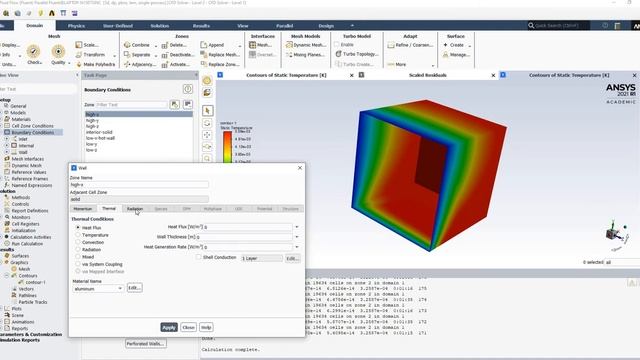
Task: Open the mesh Quality tool
Action: (58, 55)
